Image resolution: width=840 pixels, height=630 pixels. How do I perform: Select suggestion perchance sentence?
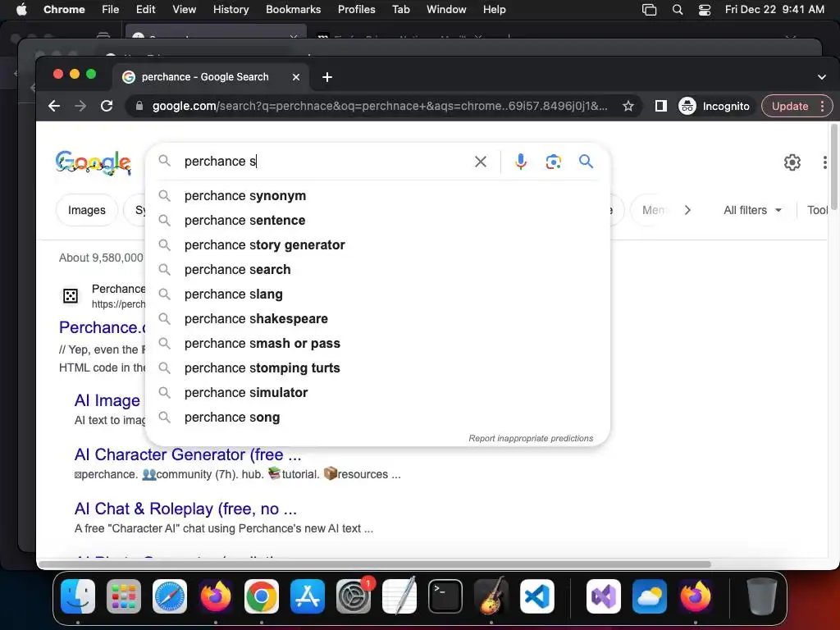(377, 220)
